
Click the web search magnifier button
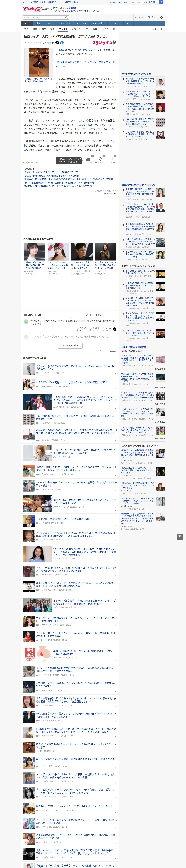[161, 2]
